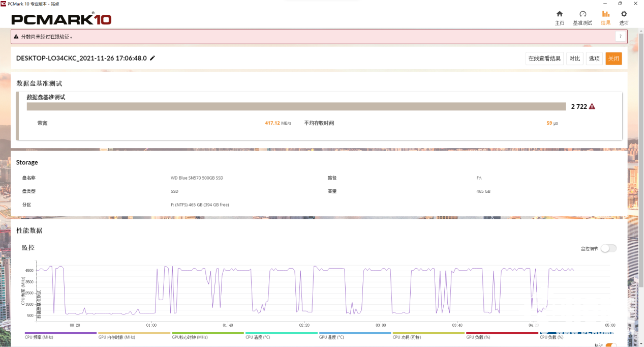
Task: Click the question mark help button in warning banner
Action: (620, 37)
